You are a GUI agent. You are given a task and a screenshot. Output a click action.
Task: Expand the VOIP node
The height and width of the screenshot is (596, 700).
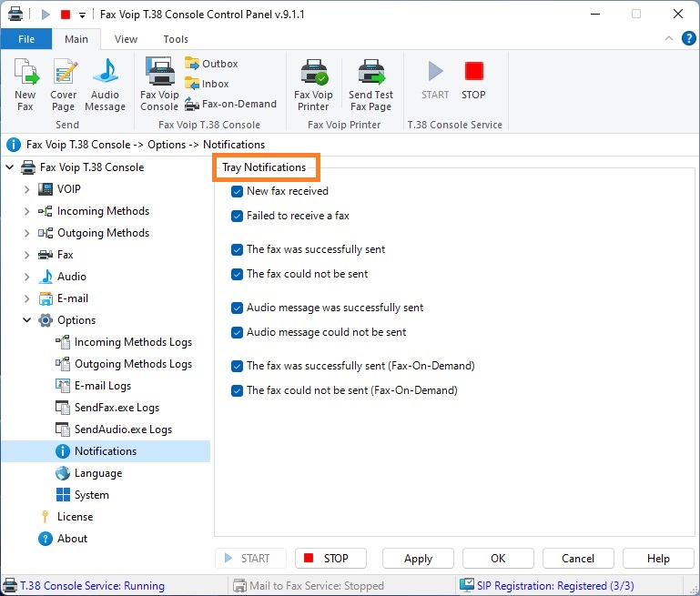pyautogui.click(x=26, y=189)
